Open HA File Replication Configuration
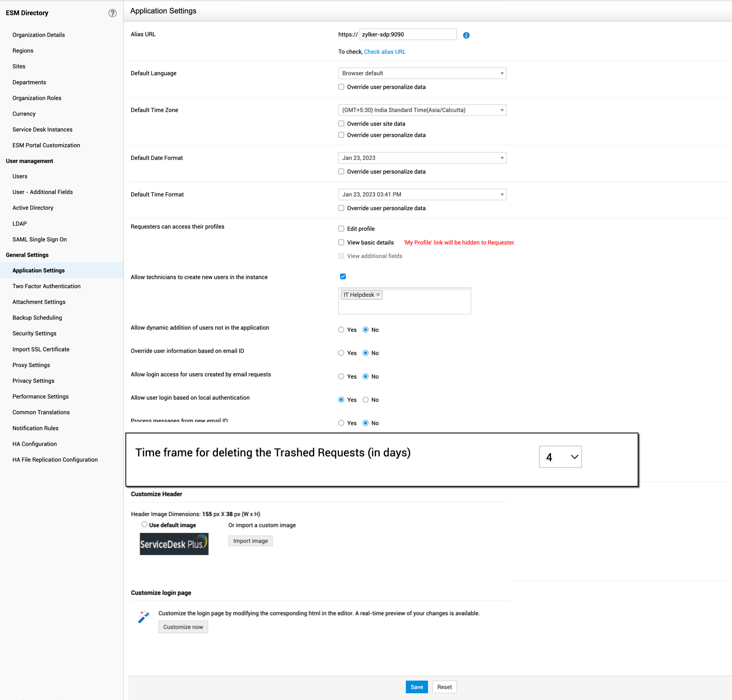 point(55,460)
